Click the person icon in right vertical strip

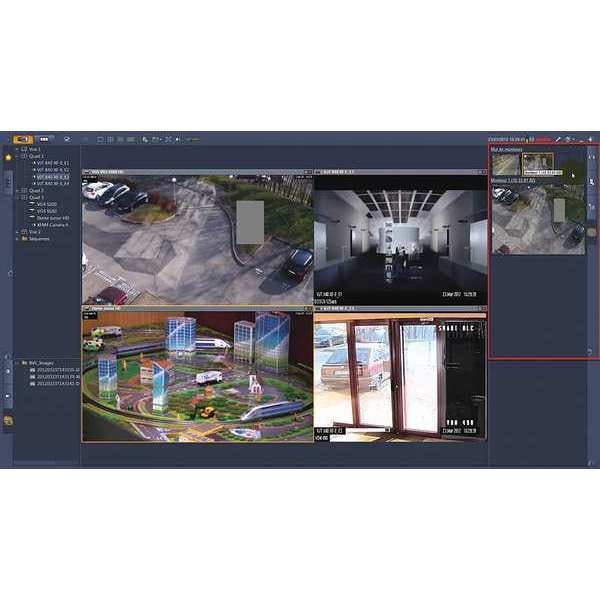click(591, 182)
